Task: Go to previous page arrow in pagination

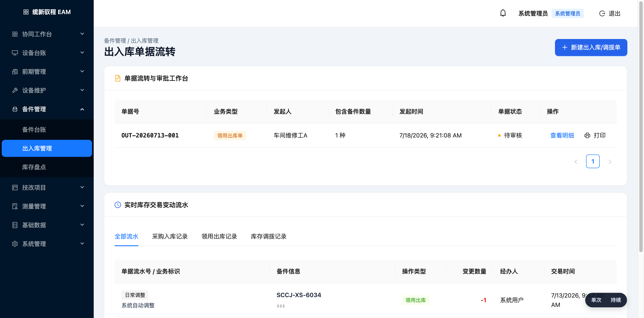Action: point(576,162)
